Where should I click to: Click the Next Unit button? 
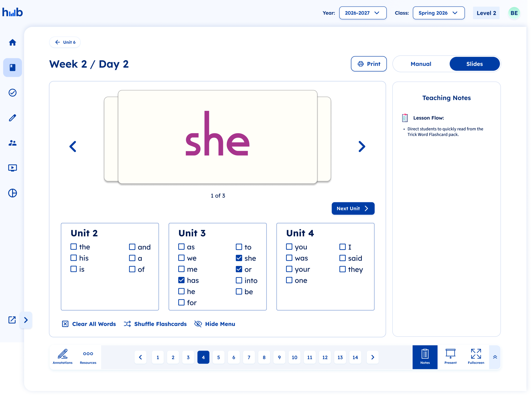(353, 208)
